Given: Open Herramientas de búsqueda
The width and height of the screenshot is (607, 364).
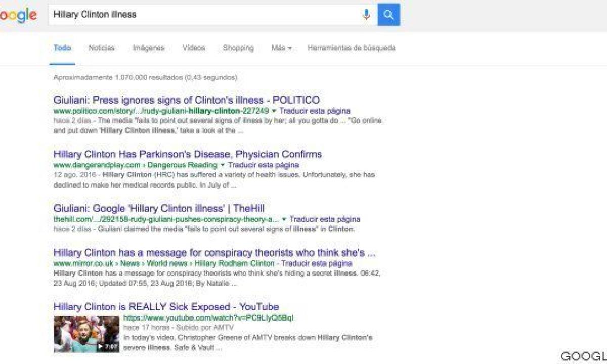Looking at the screenshot, I should point(352,48).
